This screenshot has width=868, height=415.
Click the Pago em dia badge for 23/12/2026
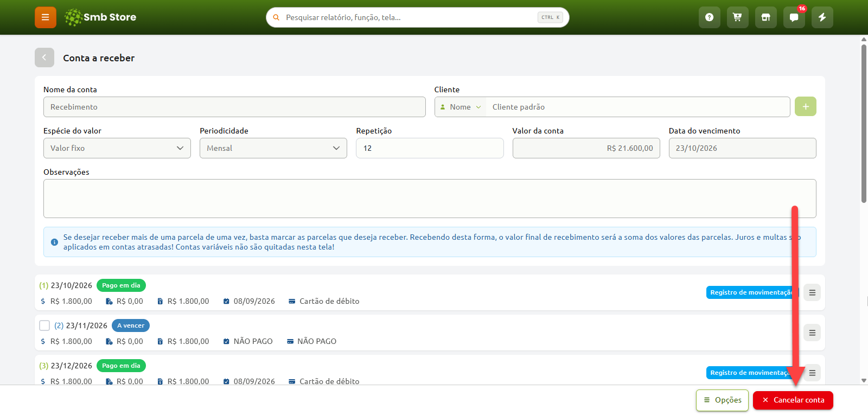pos(121,366)
